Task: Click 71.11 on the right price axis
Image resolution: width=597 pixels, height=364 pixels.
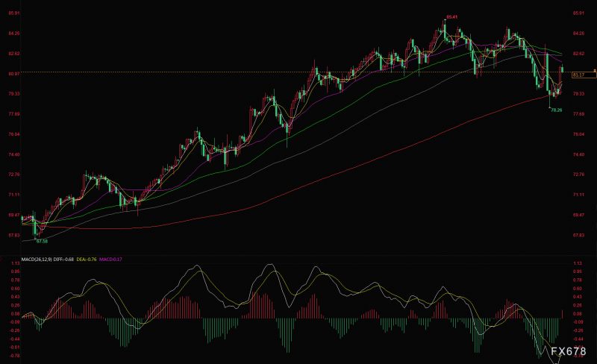Action: pos(578,195)
